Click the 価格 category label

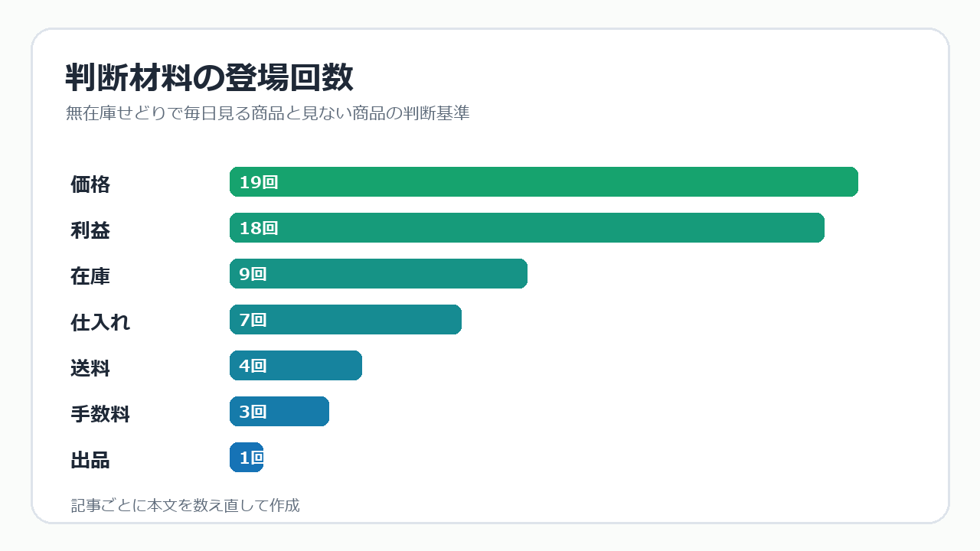90,184
